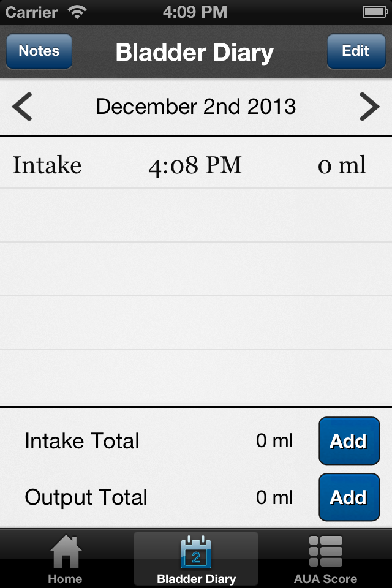
Task: Go to the next day arrow
Action: 369,107
